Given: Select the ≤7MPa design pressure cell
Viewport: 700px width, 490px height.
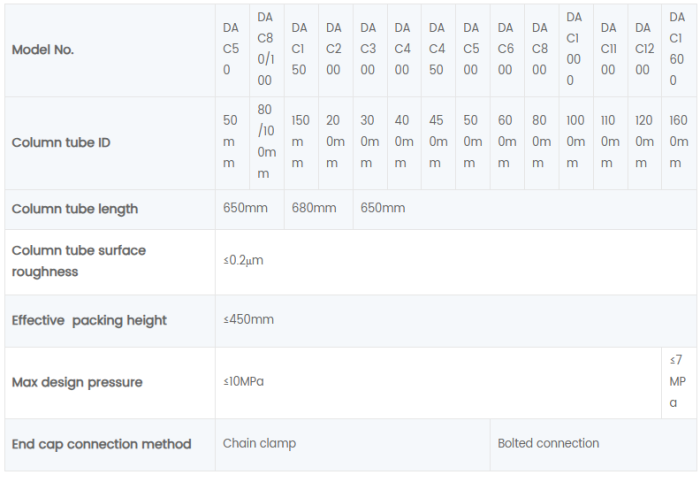Looking at the screenshot, I should point(677,381).
